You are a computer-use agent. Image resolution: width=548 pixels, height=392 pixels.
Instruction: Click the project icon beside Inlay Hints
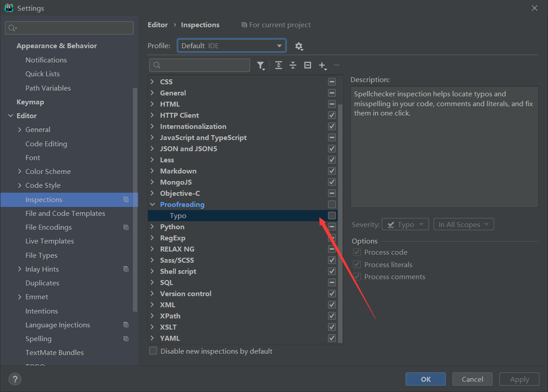coord(126,269)
